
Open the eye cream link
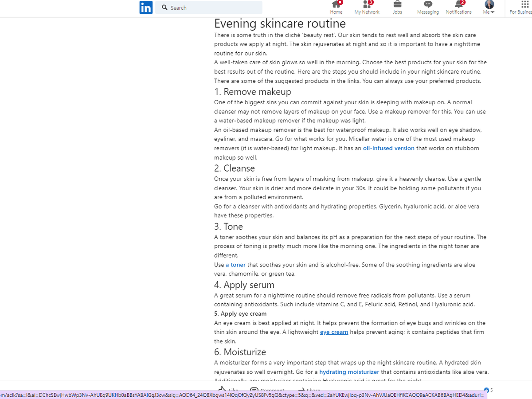tap(334, 332)
